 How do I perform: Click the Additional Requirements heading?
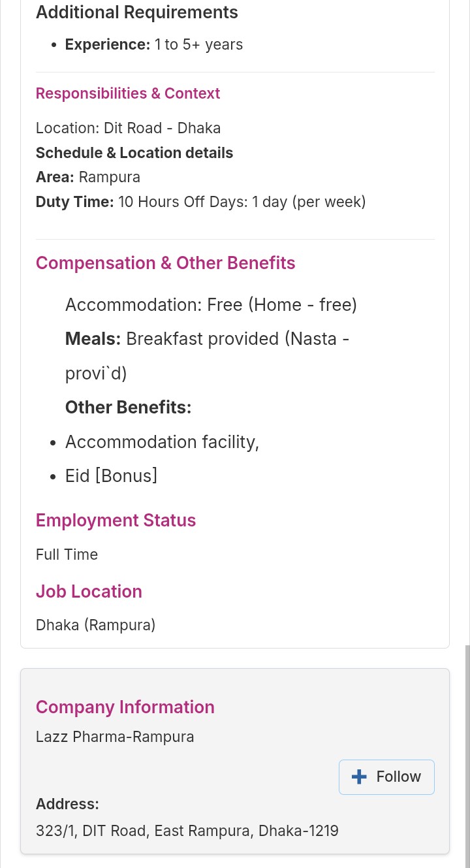click(x=136, y=12)
